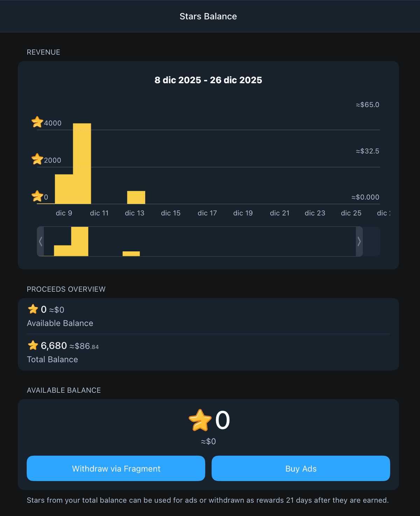420x516 pixels.
Task: Click the star icon beside Available Balance
Action: (x=33, y=309)
